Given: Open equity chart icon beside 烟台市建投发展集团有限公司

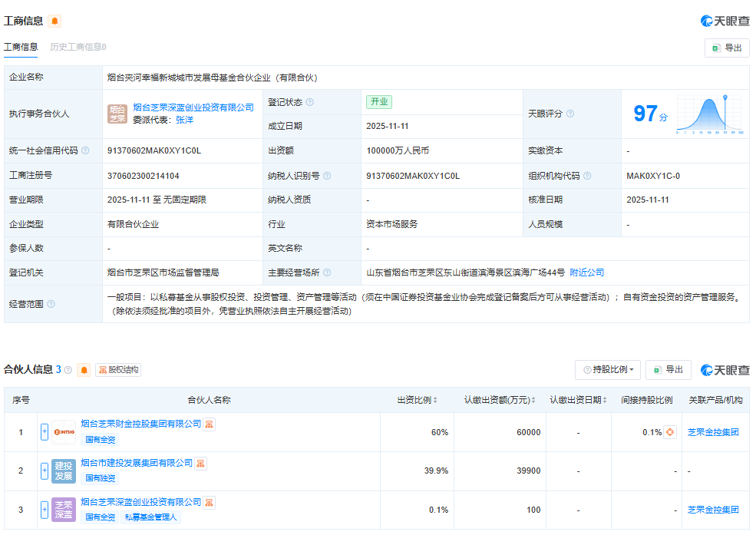Looking at the screenshot, I should coord(200,463).
